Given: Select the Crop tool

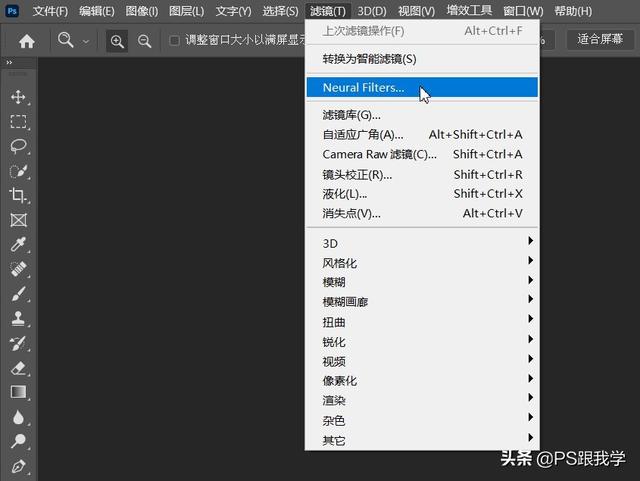Looking at the screenshot, I should 18,195.
